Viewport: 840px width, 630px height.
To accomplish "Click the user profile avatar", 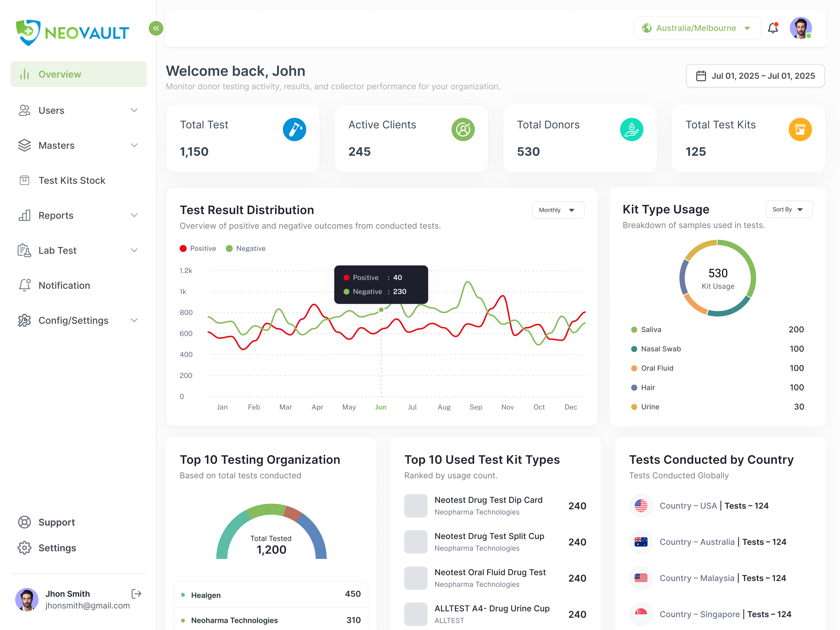I will pyautogui.click(x=801, y=28).
